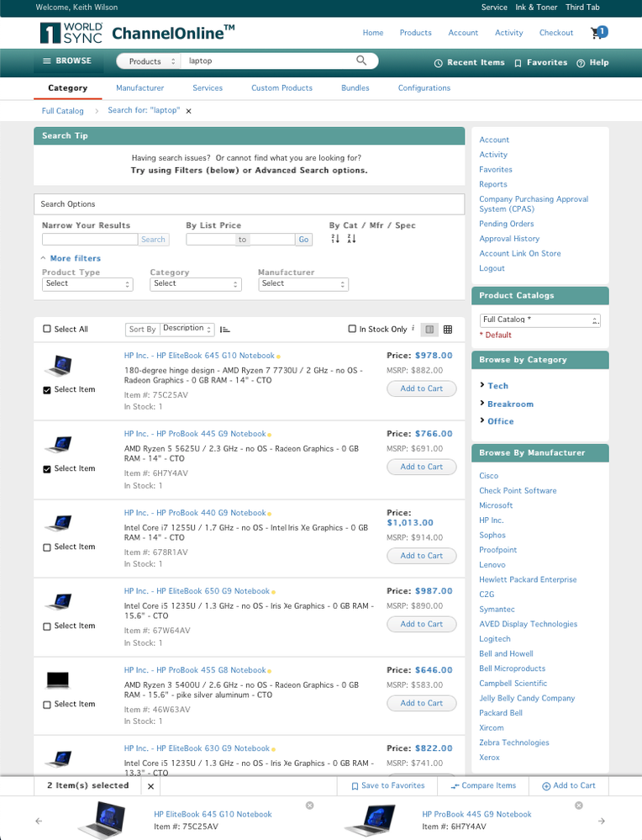Click the search magnifier icon
Screen dimensions: 642x840
(x=361, y=61)
